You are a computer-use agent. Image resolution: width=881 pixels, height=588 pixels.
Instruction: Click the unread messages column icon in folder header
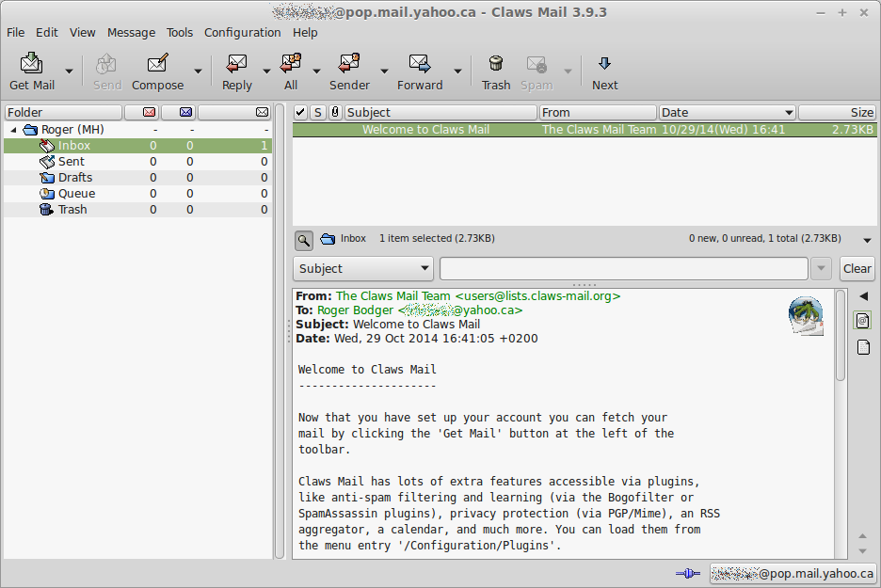coord(186,112)
